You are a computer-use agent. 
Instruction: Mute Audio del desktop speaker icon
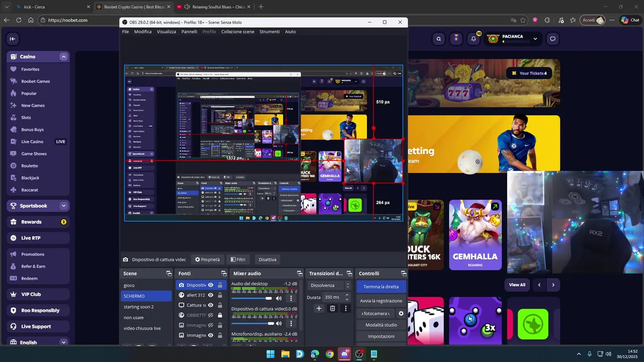(279, 299)
